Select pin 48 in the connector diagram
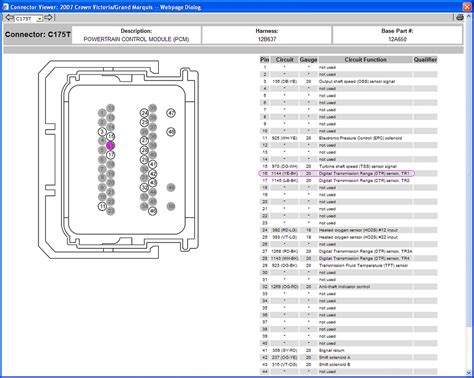474x378 pixels. coord(171,132)
